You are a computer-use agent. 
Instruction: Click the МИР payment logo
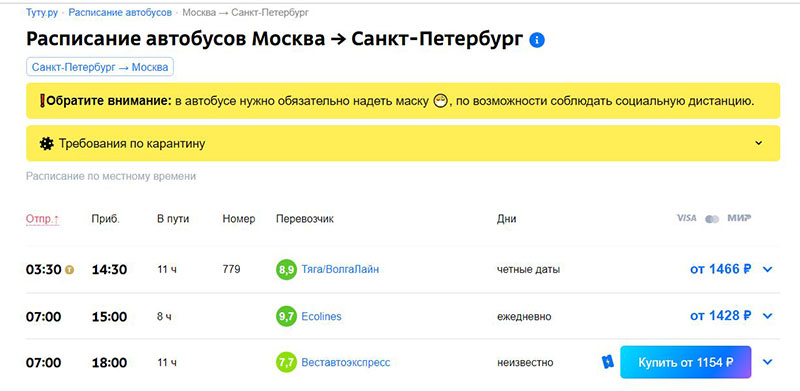pos(739,218)
